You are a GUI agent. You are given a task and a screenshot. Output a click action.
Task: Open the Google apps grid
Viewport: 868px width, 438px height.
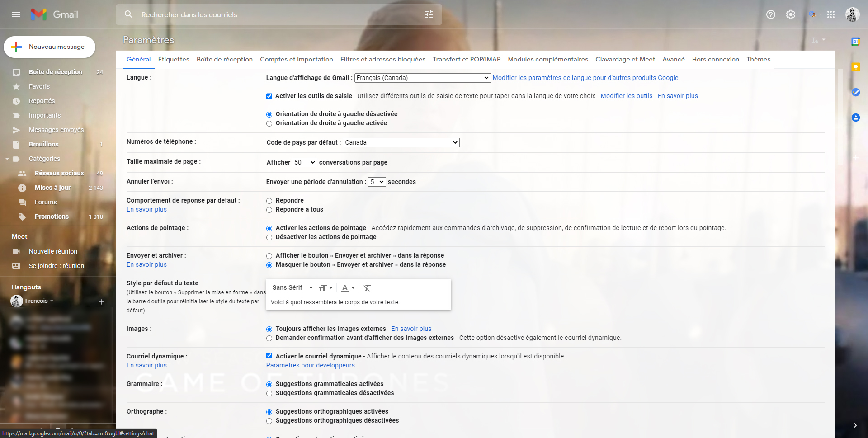[x=831, y=14]
